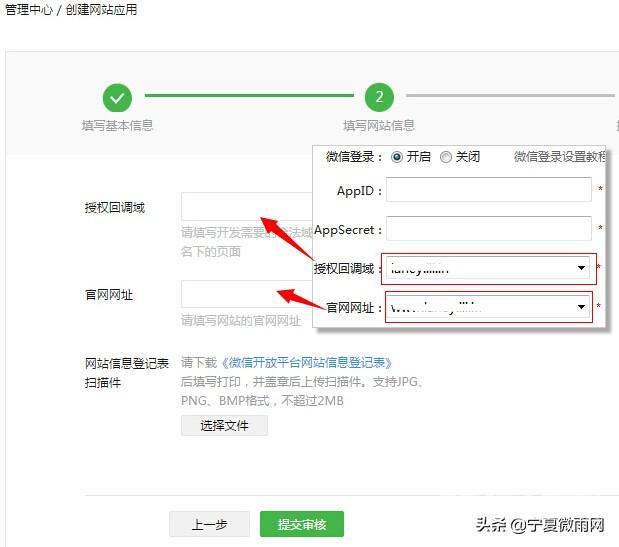Click the 填写基本信息 step label
Screen dimensions: 619x547
[117, 126]
